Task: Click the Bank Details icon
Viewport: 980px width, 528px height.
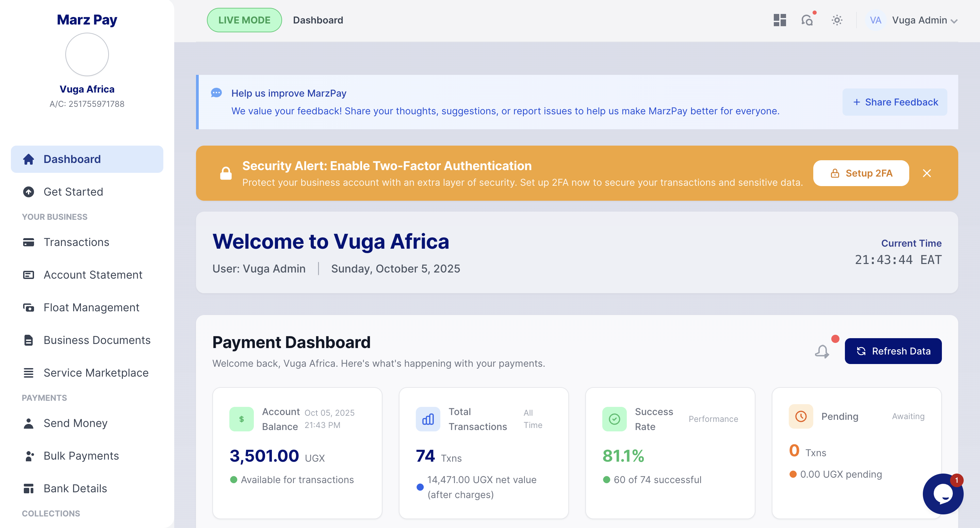Action: [29, 489]
